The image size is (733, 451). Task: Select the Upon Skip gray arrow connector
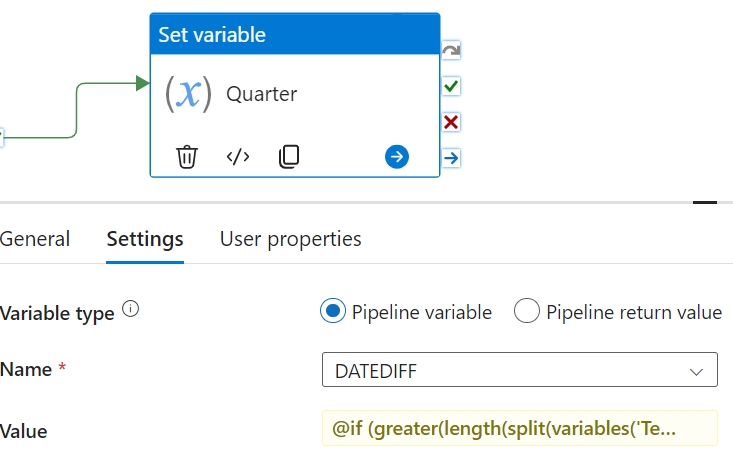tap(451, 50)
